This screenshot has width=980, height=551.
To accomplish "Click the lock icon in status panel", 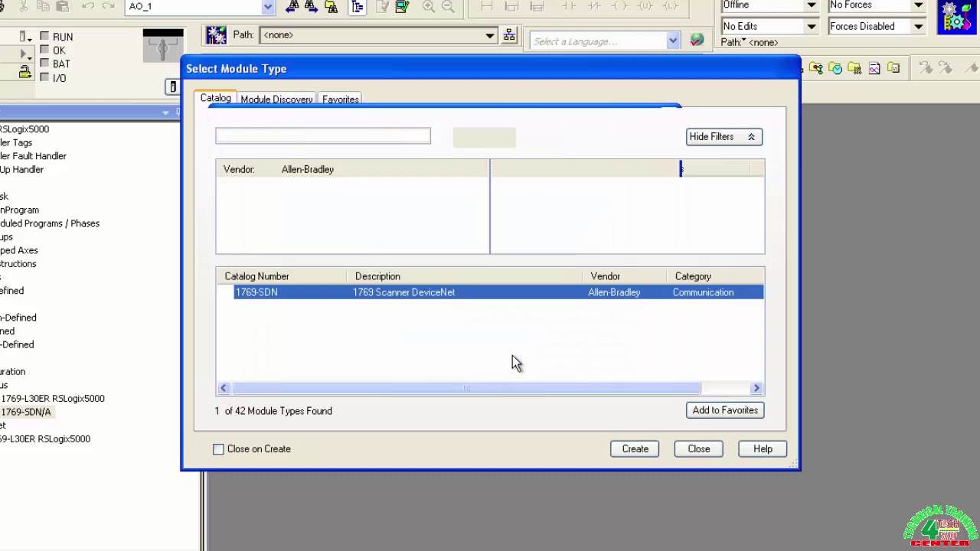I will (24, 73).
